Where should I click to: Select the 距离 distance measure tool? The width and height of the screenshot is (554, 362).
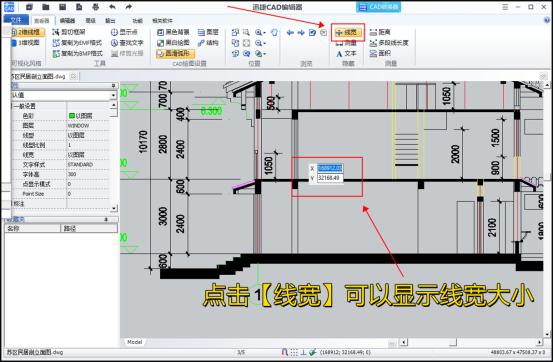pos(380,32)
